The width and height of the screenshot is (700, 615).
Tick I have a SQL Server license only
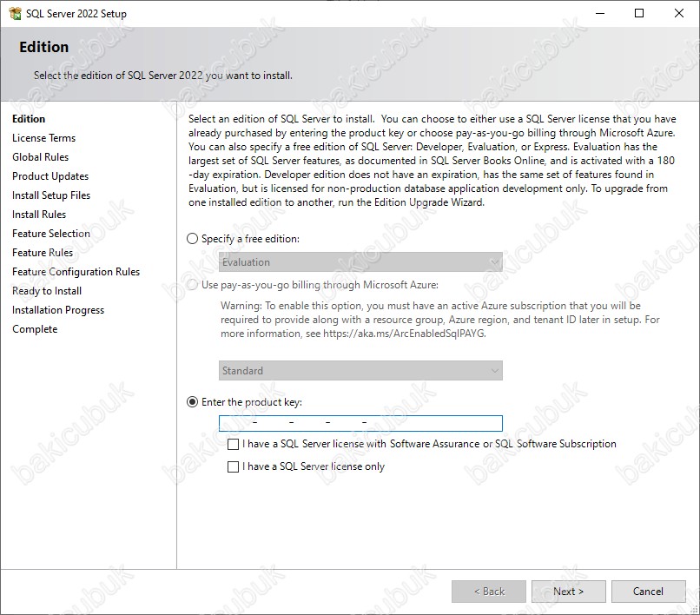pyautogui.click(x=233, y=466)
